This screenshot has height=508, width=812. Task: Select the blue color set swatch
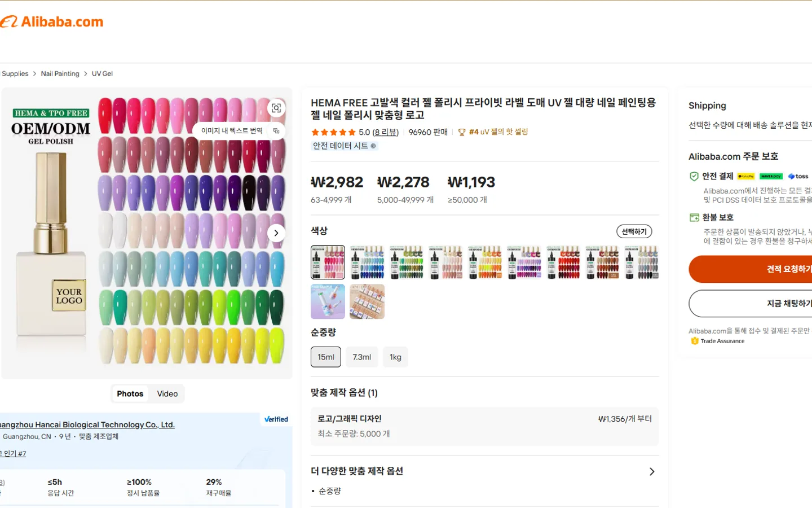pos(367,262)
